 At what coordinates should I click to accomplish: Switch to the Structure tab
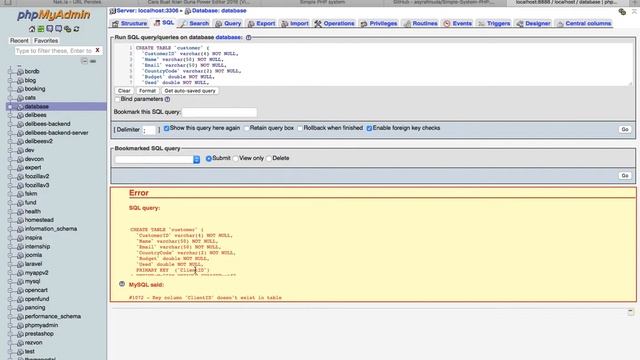click(x=130, y=24)
